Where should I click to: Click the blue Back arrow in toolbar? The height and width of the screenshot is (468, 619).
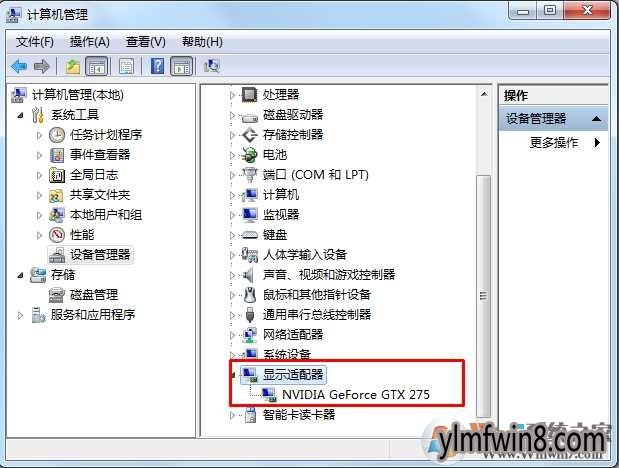point(19,66)
